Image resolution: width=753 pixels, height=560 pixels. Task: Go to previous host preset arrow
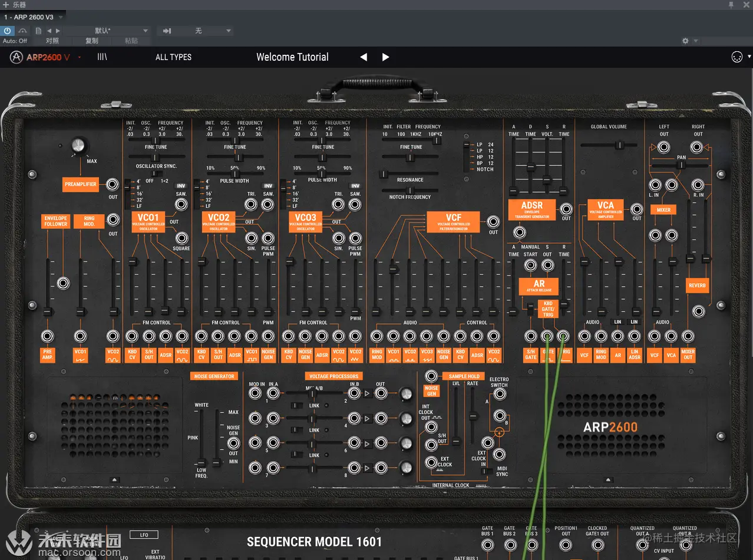tap(49, 31)
